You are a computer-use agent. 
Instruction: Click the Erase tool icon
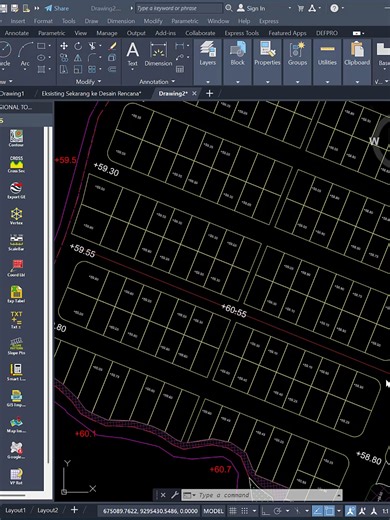(112, 46)
